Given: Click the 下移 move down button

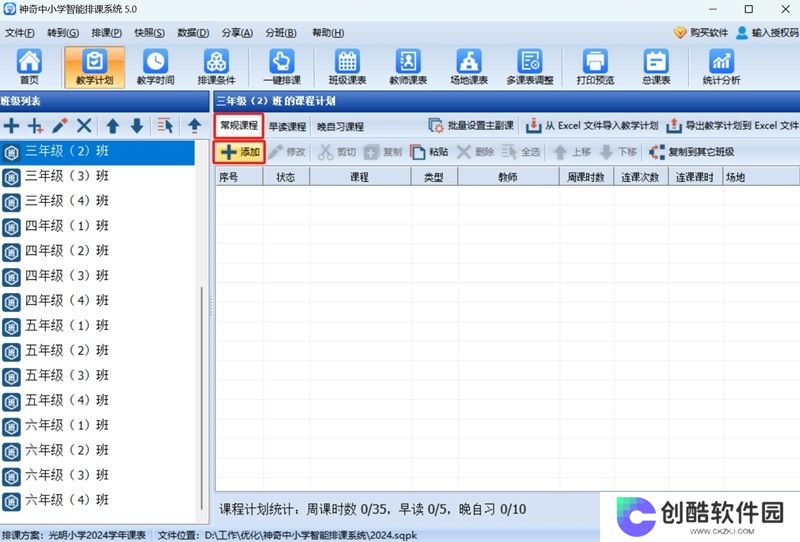Looking at the screenshot, I should pyautogui.click(x=618, y=152).
